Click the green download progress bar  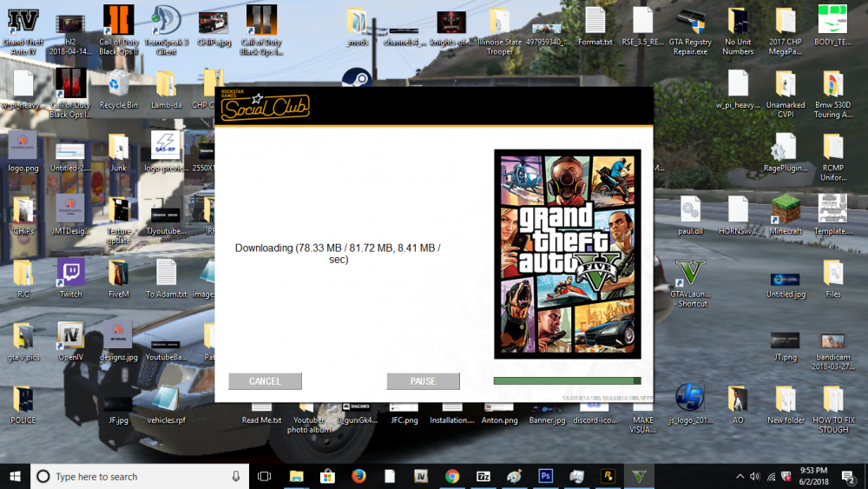[567, 380]
